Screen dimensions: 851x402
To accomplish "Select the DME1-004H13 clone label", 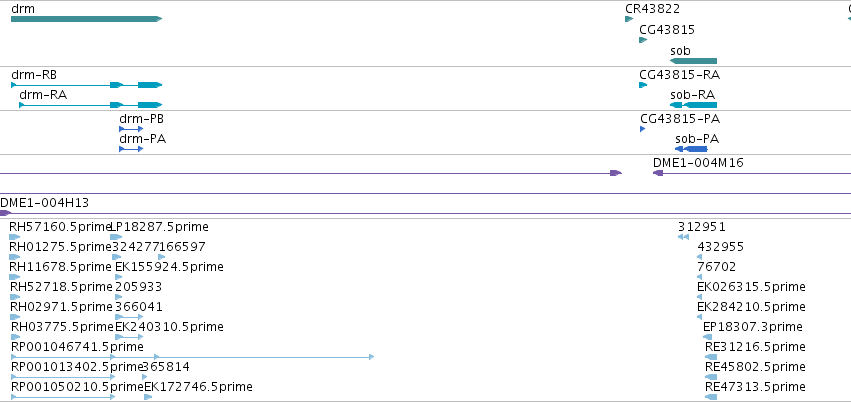I will pyautogui.click(x=45, y=202).
